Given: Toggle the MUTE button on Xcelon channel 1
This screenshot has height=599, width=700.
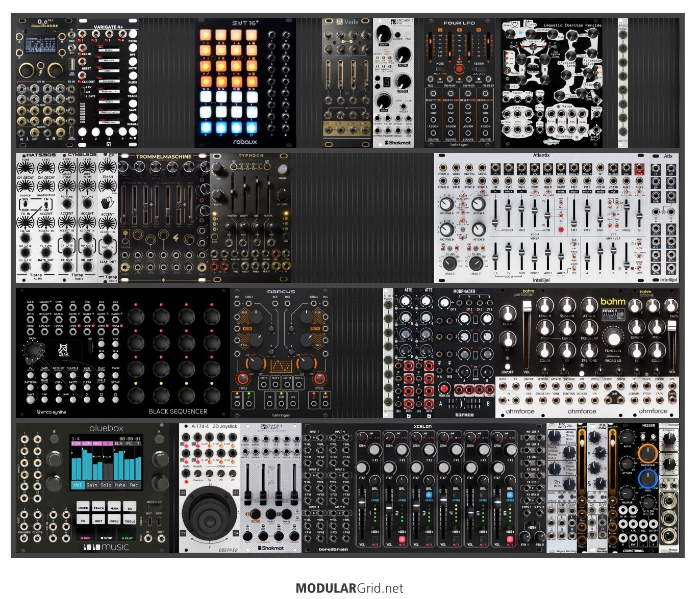Looking at the screenshot, I should coord(375,539).
